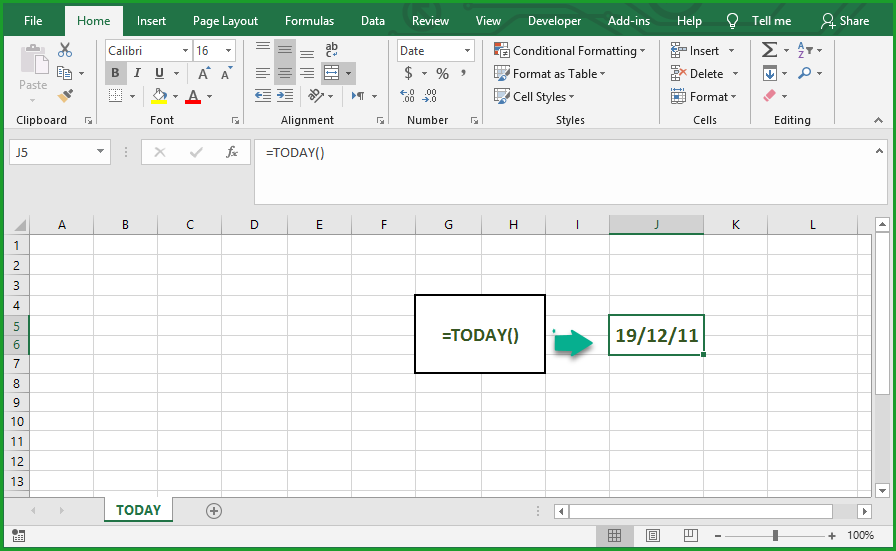Screen dimensions: 896x551
Task: Switch to Page Layout view icon
Action: [653, 536]
